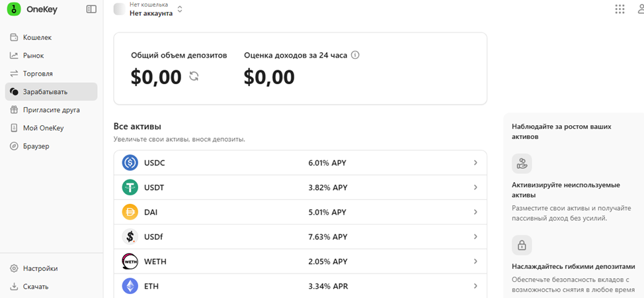The width and height of the screenshot is (644, 298).
Task: Click the USDC coin icon
Action: tap(130, 162)
